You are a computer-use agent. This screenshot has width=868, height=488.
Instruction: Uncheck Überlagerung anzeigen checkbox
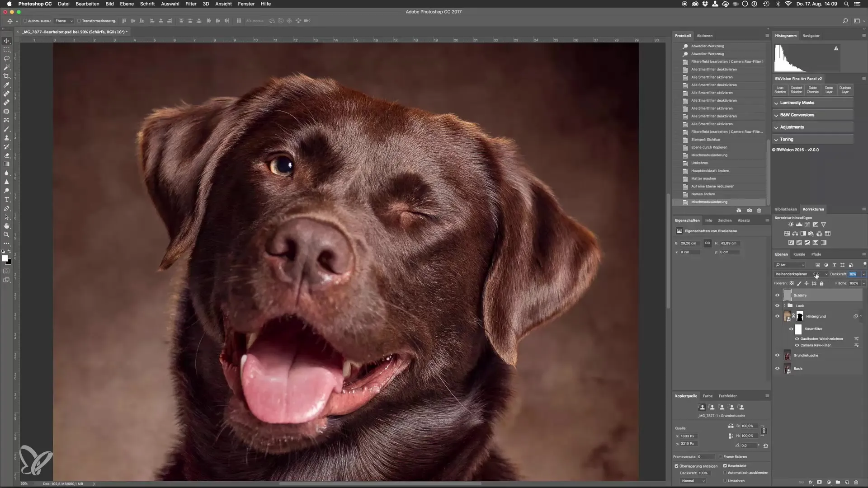click(676, 466)
